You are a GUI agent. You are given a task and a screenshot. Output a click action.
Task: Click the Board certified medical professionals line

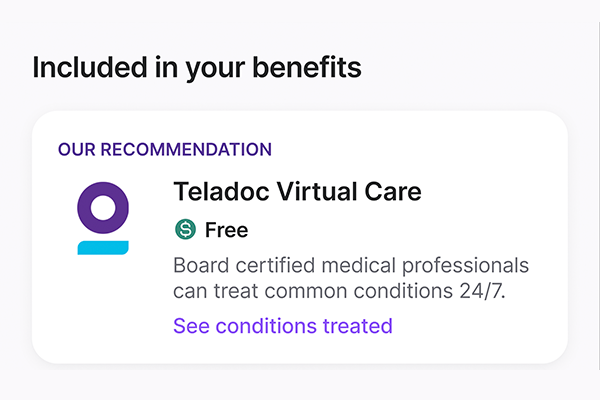[350, 267]
